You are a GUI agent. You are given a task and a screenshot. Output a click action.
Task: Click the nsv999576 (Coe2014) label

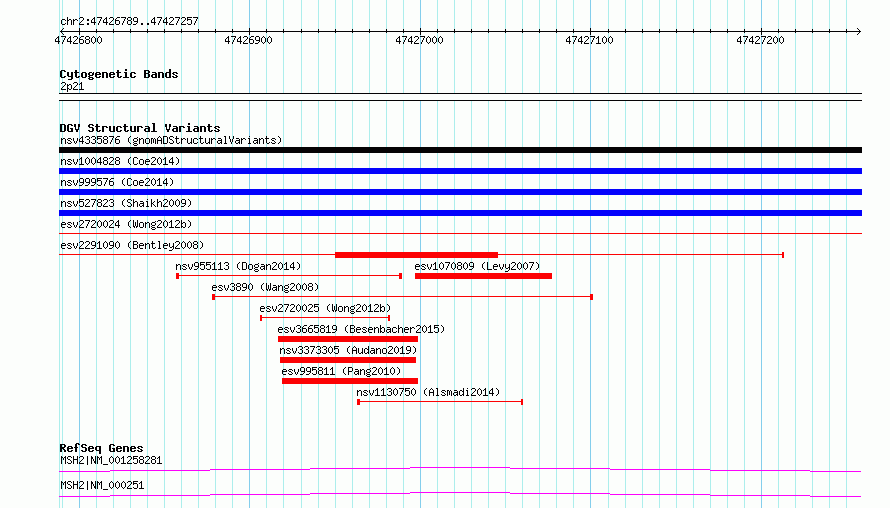(x=117, y=182)
